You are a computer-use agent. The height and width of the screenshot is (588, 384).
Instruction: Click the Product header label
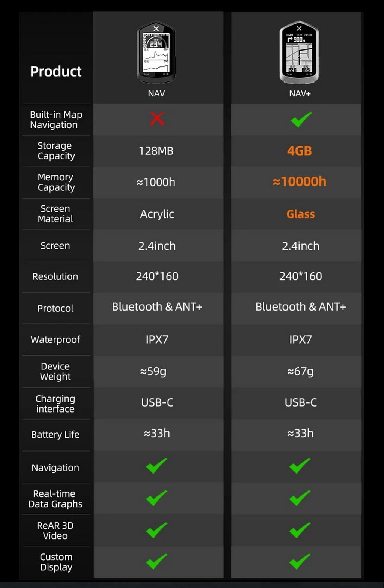(x=56, y=71)
